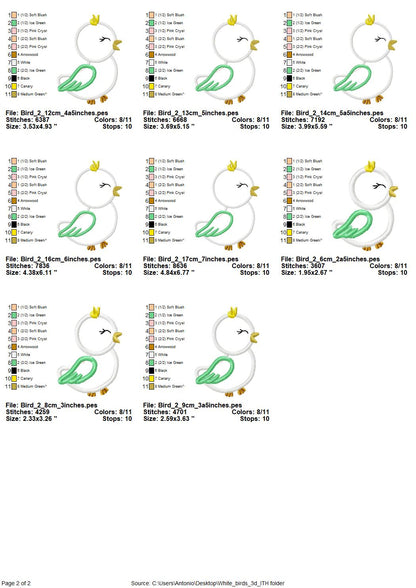Pick the Arrowwood brown swatch in 16cm design

tap(14, 201)
